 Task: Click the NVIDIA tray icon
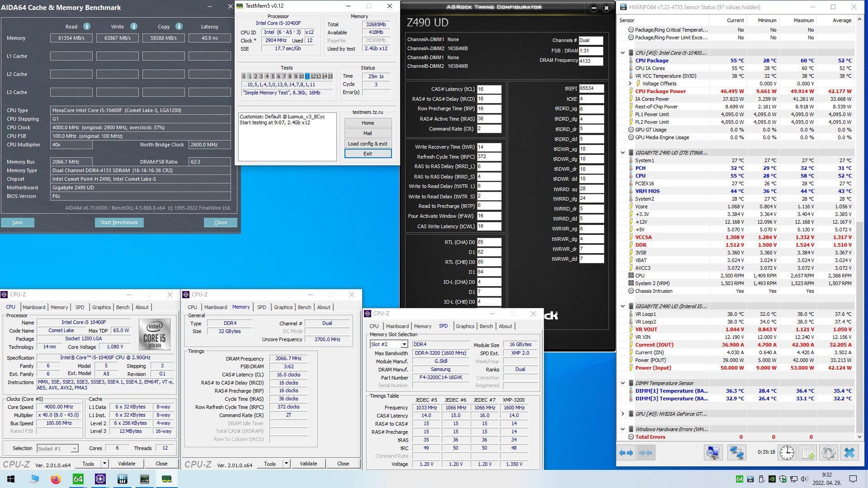pyautogui.click(x=772, y=479)
